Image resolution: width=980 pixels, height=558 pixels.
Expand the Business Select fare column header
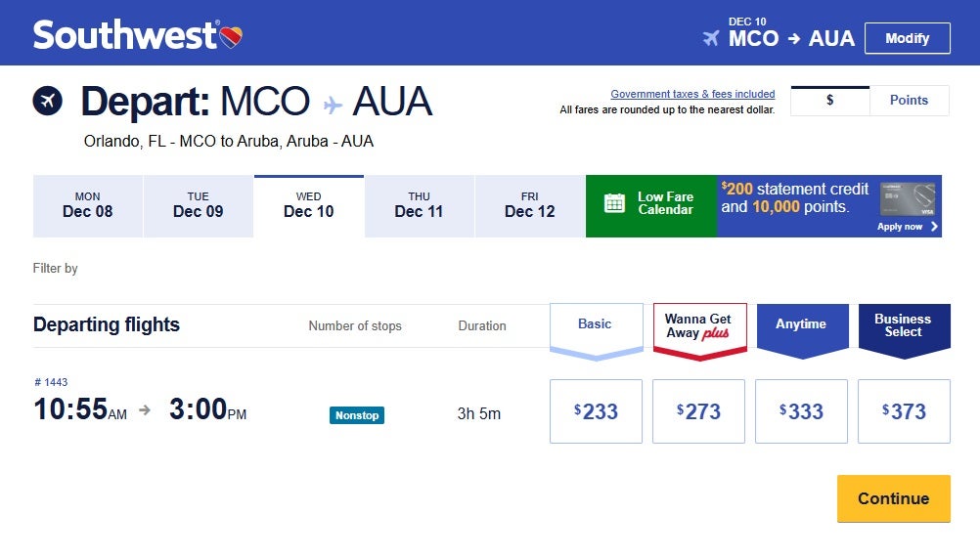click(x=903, y=326)
